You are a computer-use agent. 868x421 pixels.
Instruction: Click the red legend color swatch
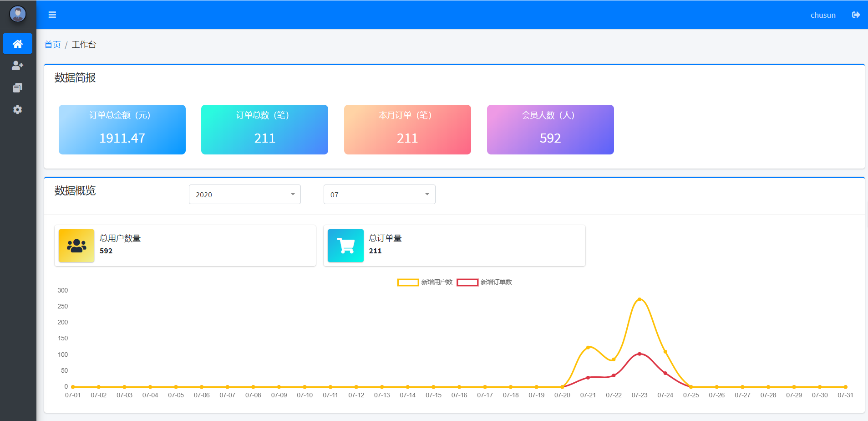467,282
